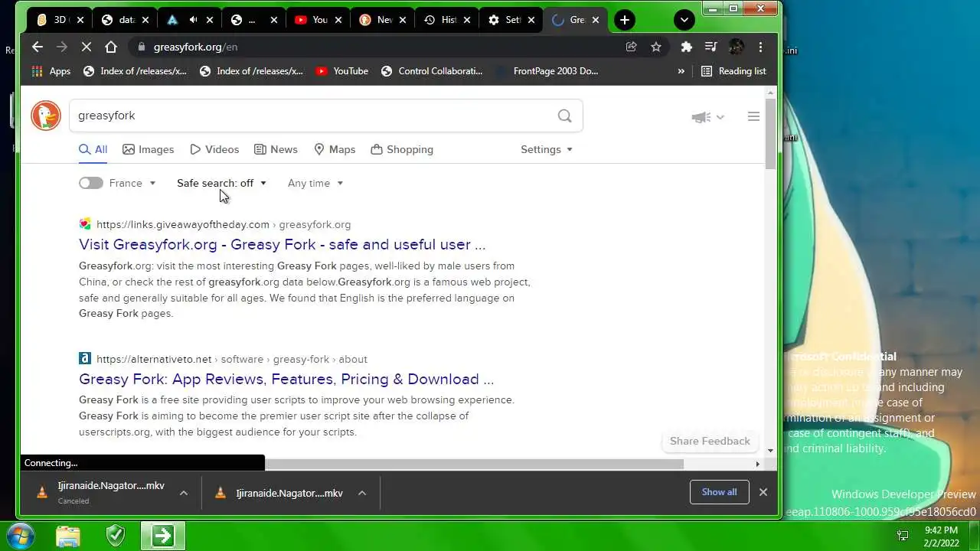
Task: Open Windows Start button
Action: point(20,535)
